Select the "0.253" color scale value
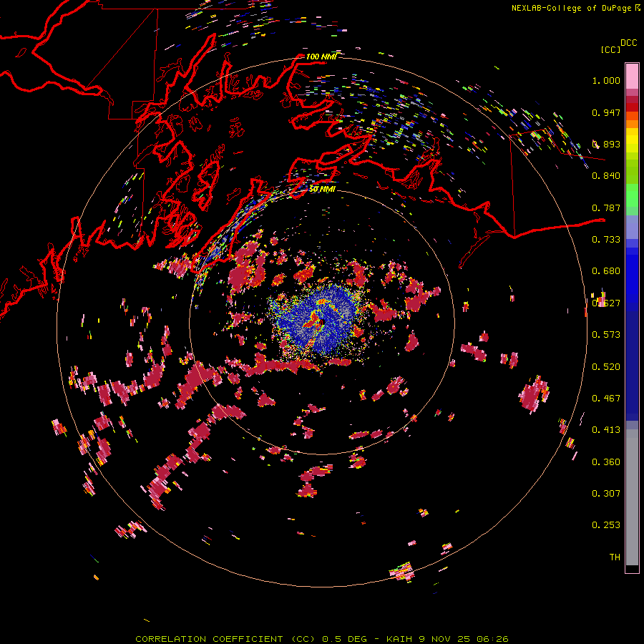The image size is (644, 644). click(x=606, y=525)
